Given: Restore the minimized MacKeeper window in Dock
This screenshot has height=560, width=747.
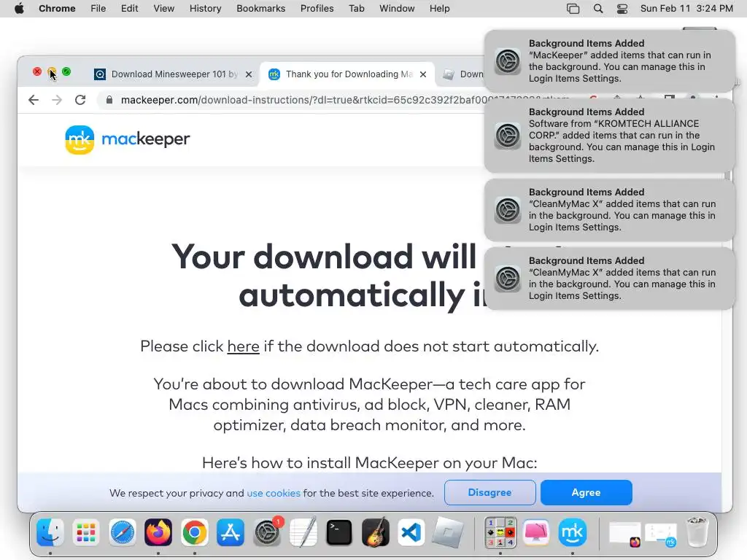Looking at the screenshot, I should click(x=661, y=534).
